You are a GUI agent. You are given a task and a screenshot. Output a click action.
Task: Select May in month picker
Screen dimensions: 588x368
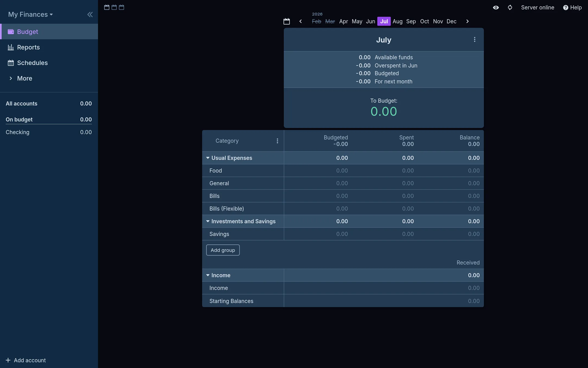357,21
